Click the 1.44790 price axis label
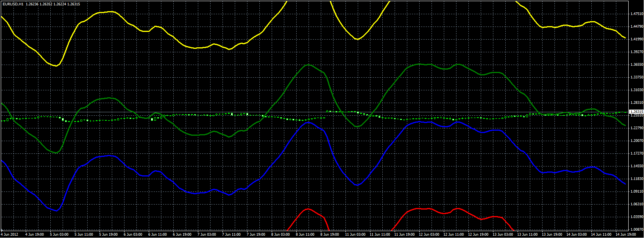Image resolution: width=644 pixels, height=238 pixels. tap(637, 27)
